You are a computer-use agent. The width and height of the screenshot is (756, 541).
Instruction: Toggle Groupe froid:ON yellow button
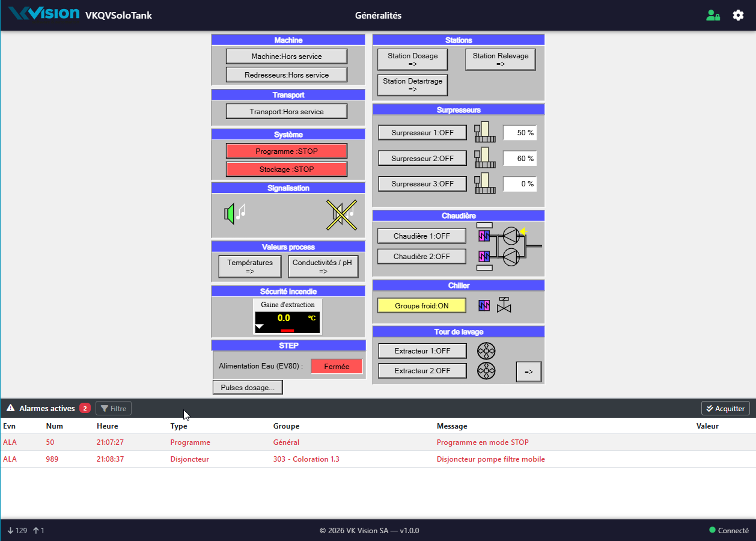click(422, 306)
